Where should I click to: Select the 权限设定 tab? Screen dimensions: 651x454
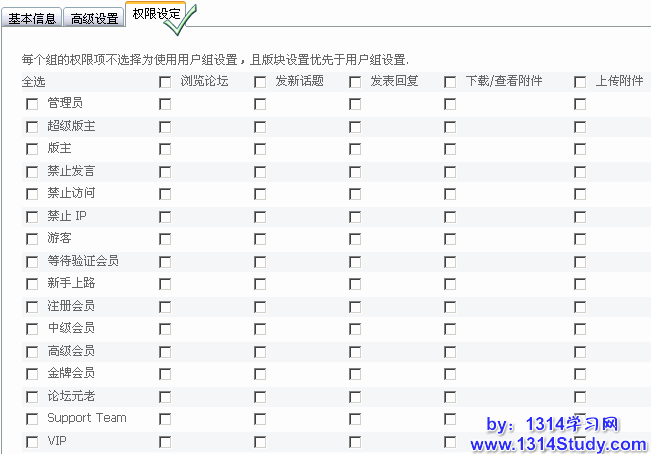point(156,16)
